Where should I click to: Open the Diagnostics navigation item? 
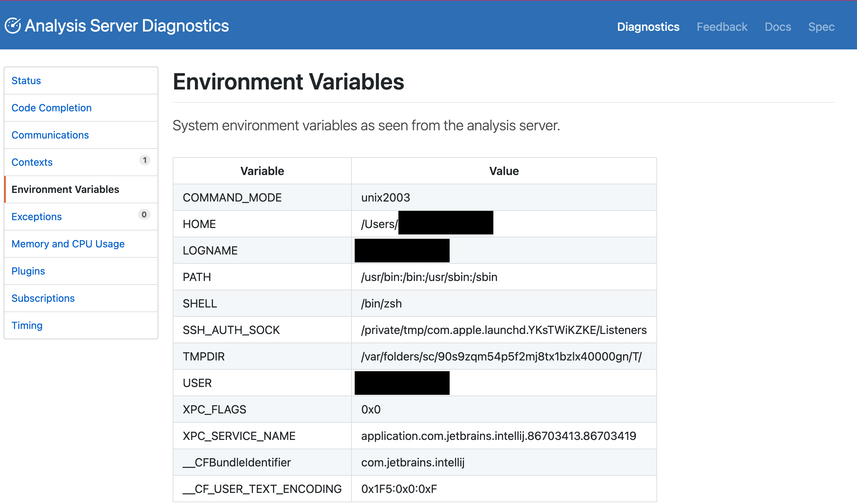[648, 26]
